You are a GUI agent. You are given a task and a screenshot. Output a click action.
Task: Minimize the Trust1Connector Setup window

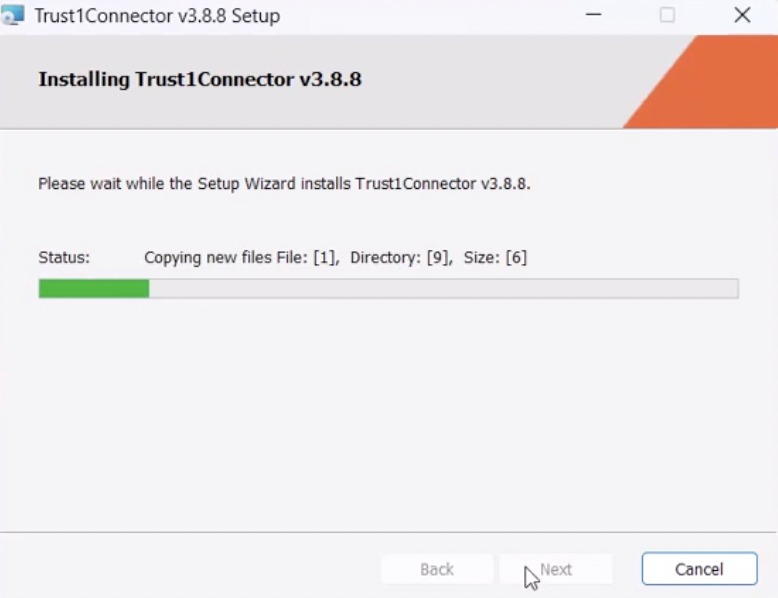click(x=593, y=15)
